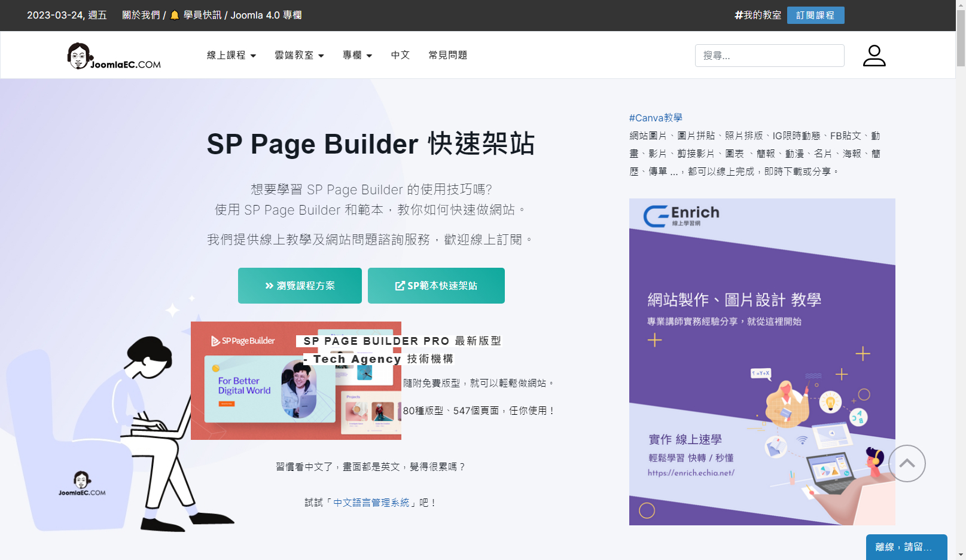Click the text 80種版型、547個頁面
This screenshot has height=560, width=966.
[x=451, y=411]
